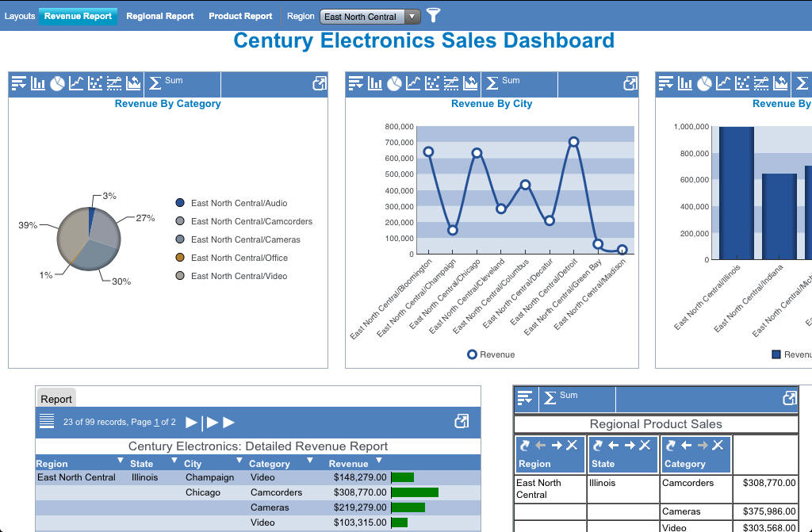
Task: Switch Revenue By Category to a bar chart
Action: pos(38,83)
